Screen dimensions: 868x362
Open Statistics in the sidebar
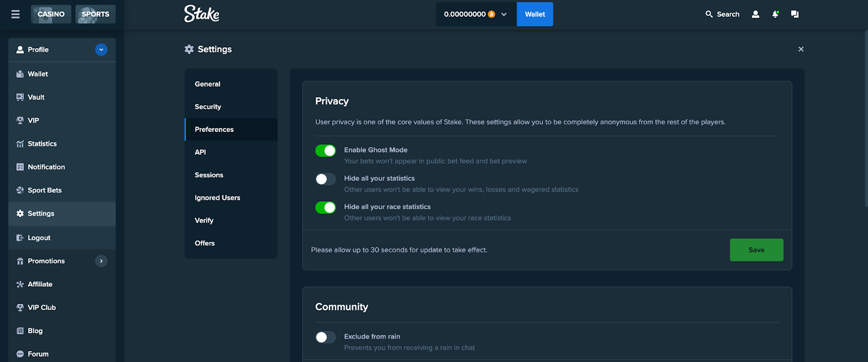pyautogui.click(x=42, y=144)
